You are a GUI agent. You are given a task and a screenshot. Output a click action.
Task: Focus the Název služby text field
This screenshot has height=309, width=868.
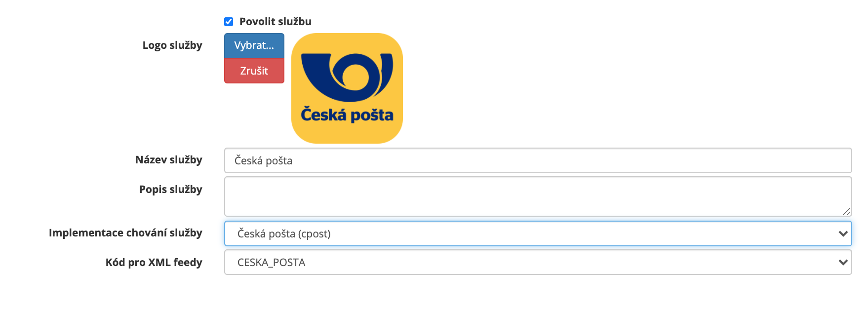(x=538, y=160)
